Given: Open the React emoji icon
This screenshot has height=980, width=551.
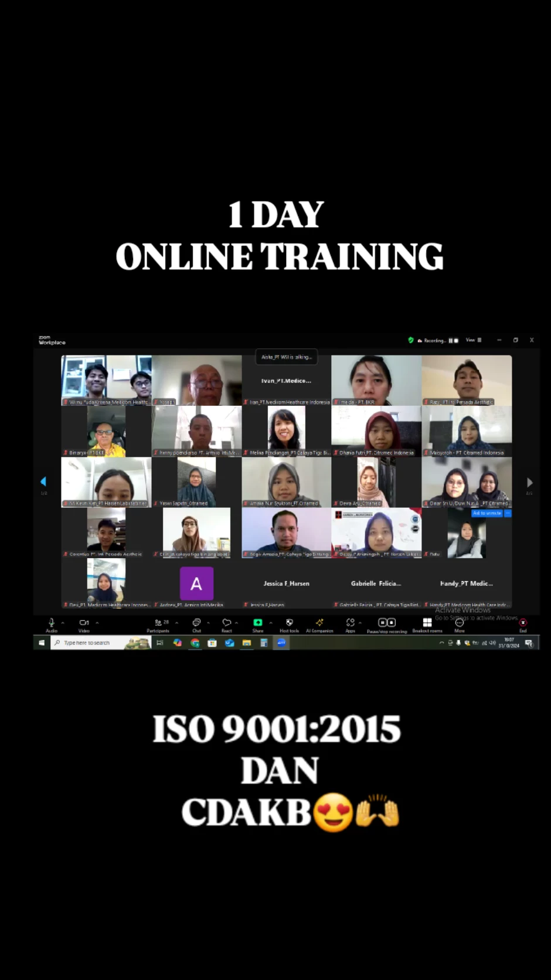Looking at the screenshot, I should [x=226, y=623].
